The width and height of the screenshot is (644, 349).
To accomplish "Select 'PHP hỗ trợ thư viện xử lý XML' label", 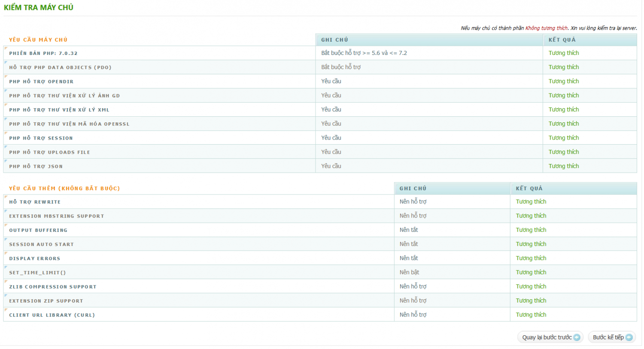I will pos(59,110).
